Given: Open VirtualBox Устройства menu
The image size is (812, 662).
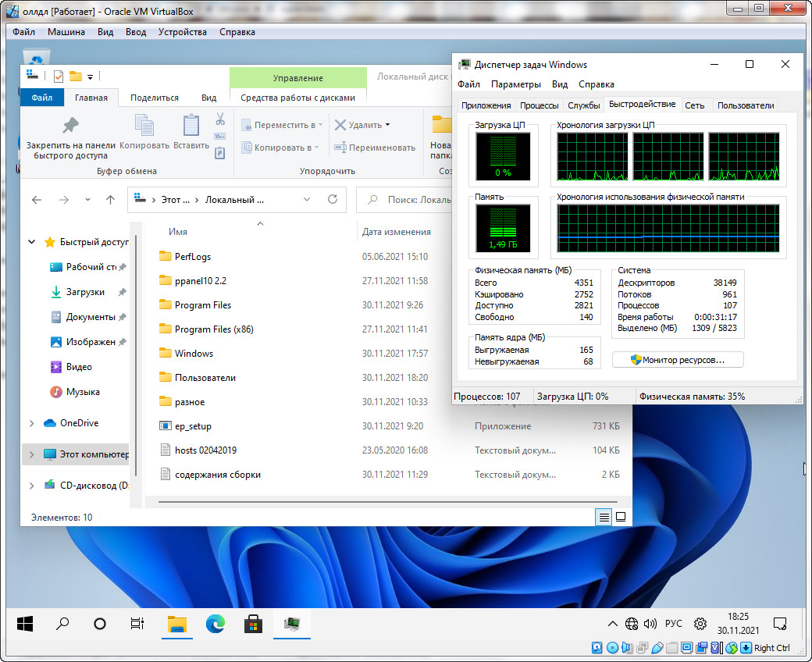Looking at the screenshot, I should [x=182, y=31].
